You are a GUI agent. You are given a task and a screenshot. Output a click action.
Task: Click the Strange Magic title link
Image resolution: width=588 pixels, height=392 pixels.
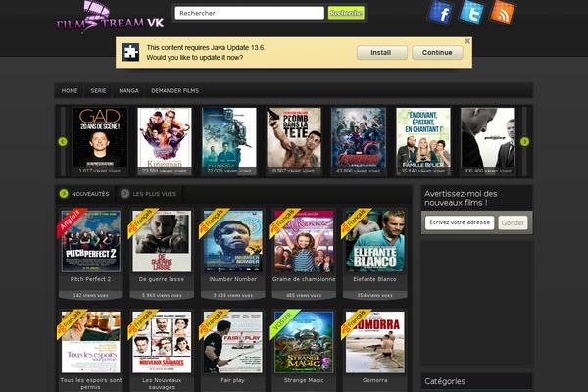point(304,380)
